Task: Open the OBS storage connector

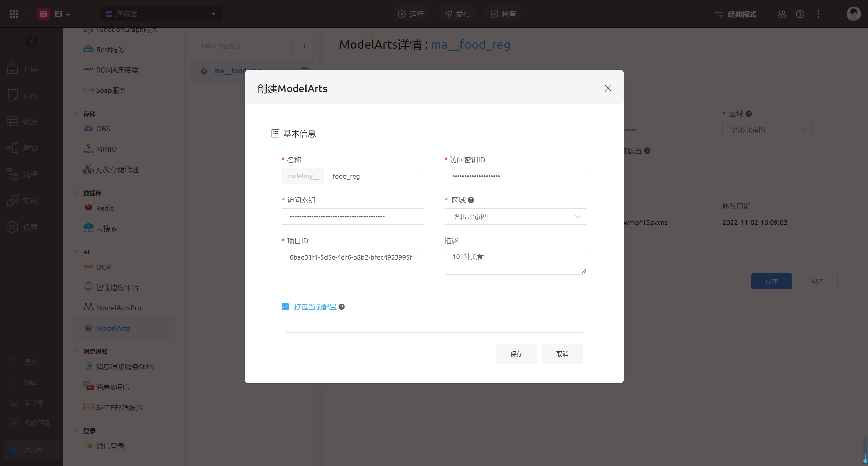Action: [x=103, y=129]
